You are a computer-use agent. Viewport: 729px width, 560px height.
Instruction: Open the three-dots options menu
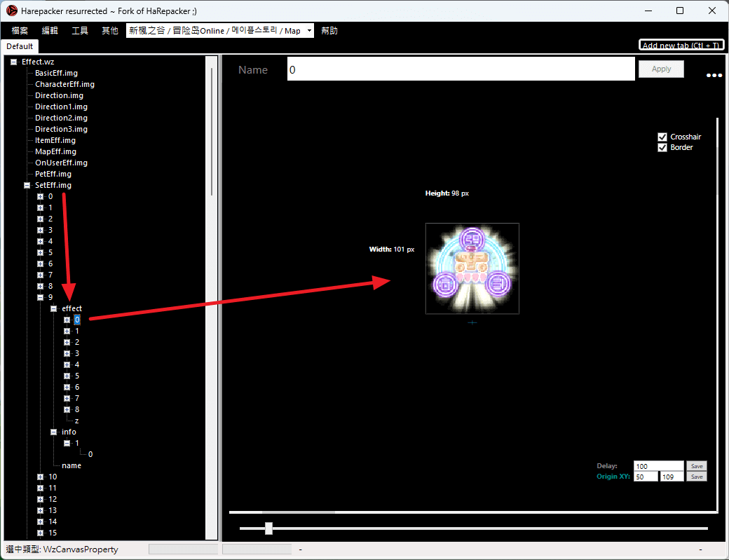coord(714,75)
